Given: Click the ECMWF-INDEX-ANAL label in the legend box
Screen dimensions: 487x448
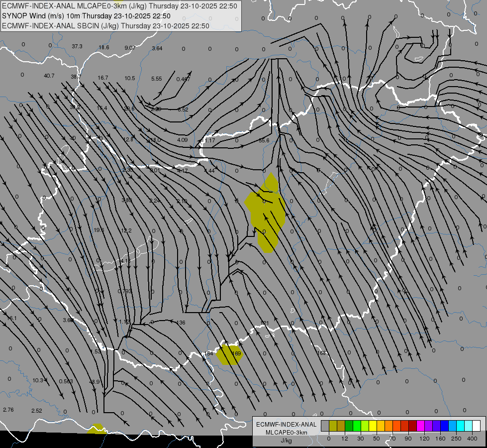Looking at the screenshot, I should tap(287, 425).
